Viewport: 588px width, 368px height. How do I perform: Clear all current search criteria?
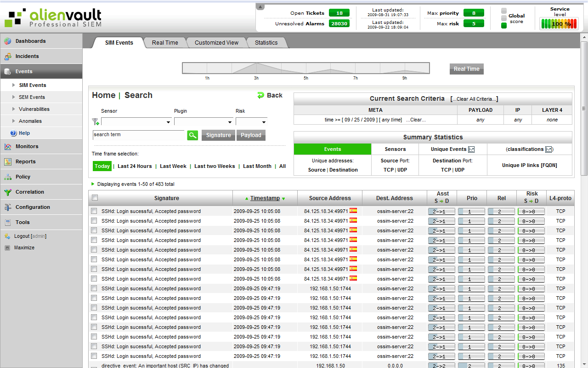475,98
